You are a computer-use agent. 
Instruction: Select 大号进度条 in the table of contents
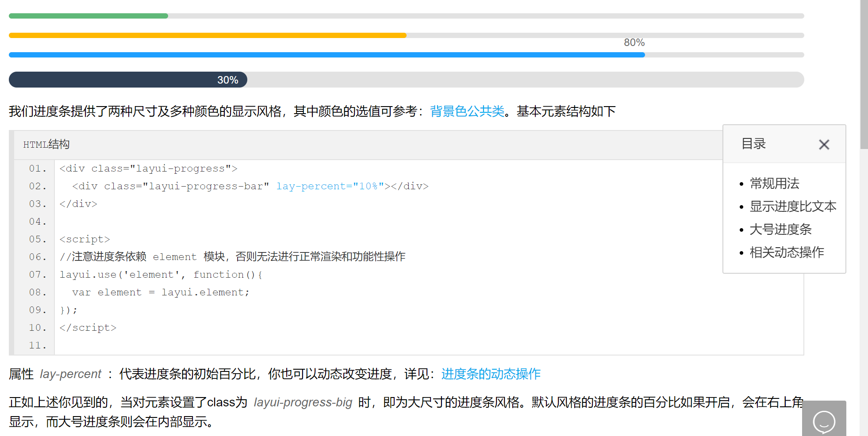(x=781, y=229)
